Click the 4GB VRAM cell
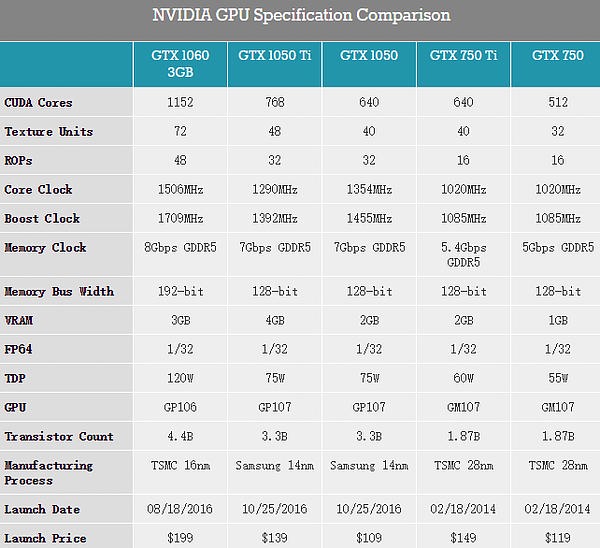Screen dimensions: 600x548 (275, 320)
